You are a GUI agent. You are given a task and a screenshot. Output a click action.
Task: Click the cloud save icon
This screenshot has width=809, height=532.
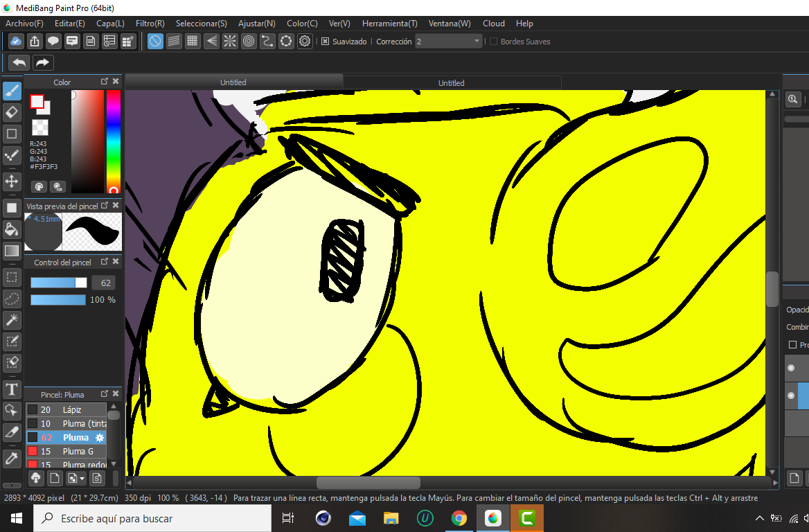16,42
